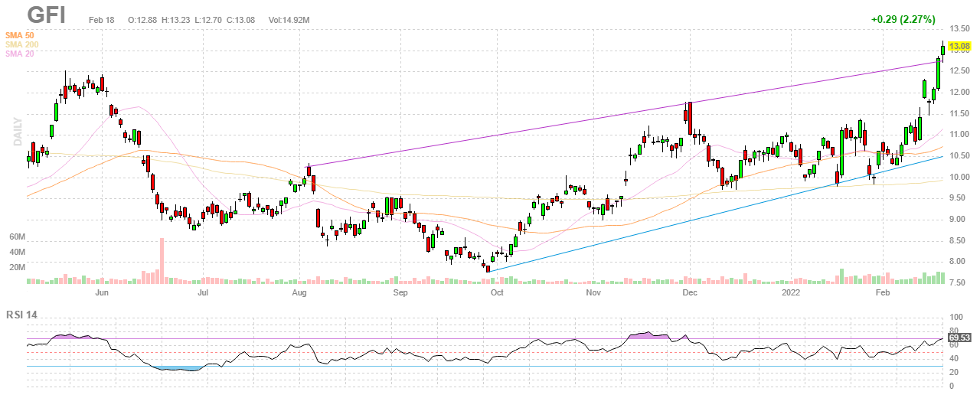Click the blue trendline's starting point at the October low
The width and height of the screenshot is (980, 398).
pyautogui.click(x=488, y=271)
